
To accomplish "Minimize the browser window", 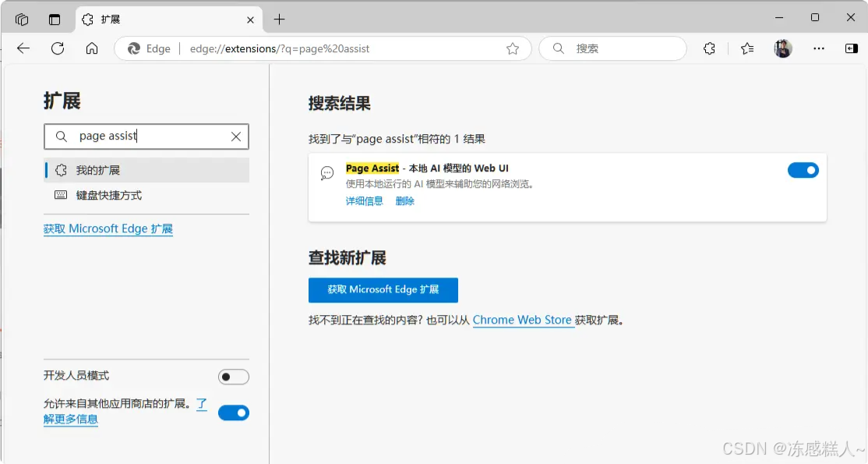I will coord(779,18).
